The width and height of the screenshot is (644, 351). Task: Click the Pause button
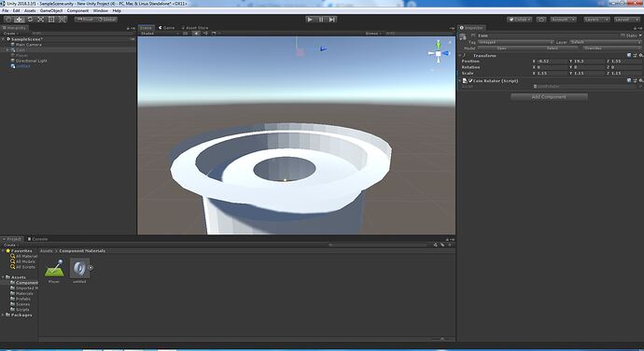click(321, 20)
